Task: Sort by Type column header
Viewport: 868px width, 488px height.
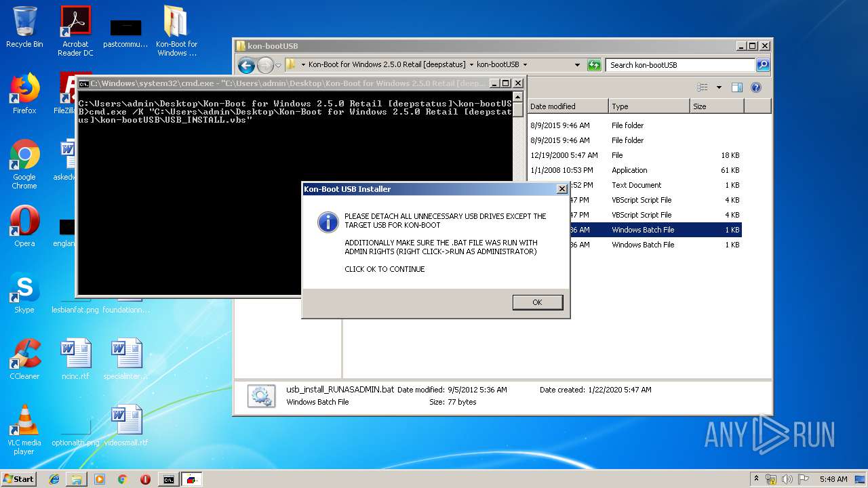Action: (x=649, y=106)
